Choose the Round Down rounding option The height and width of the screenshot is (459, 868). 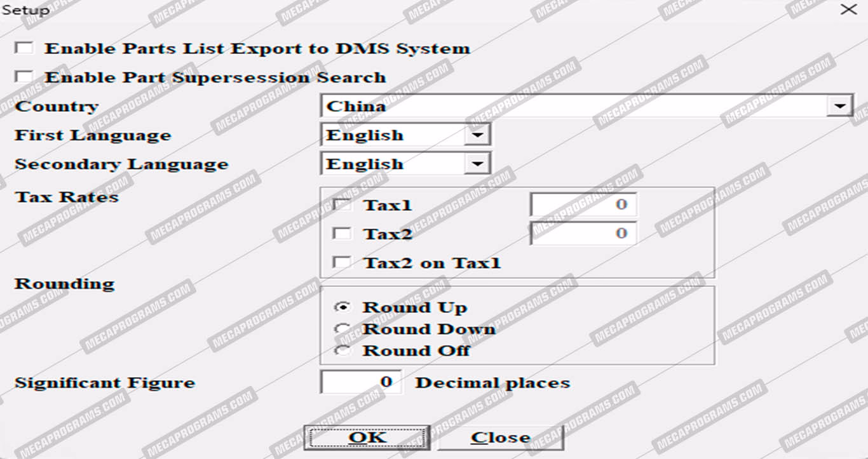342,329
